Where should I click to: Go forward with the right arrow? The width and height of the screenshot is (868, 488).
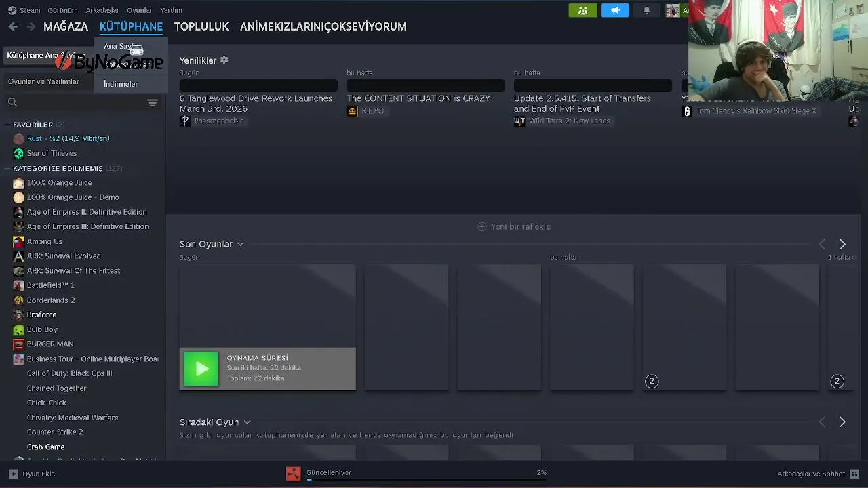click(x=31, y=26)
